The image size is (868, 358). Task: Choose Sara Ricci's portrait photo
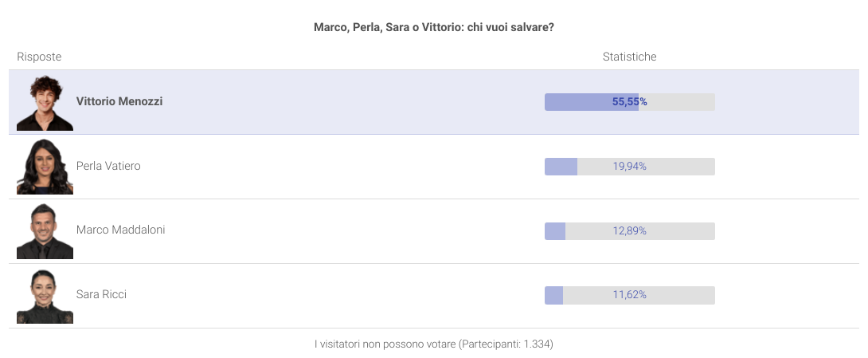tap(45, 296)
